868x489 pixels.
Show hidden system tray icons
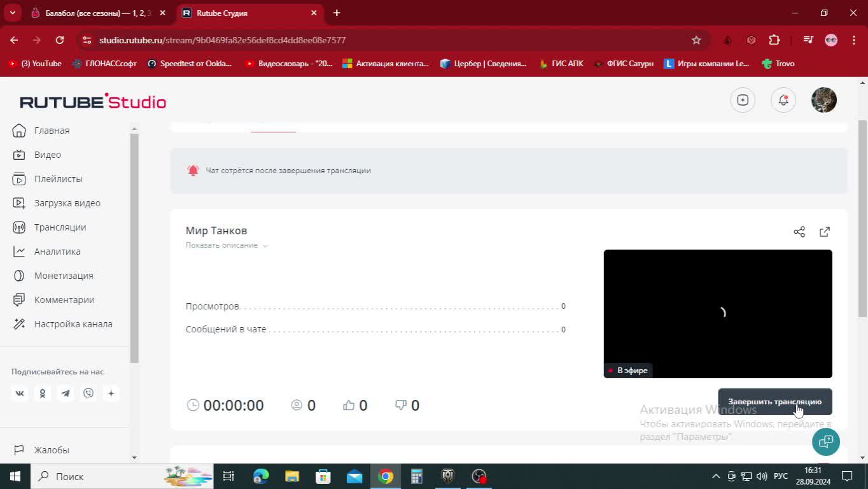coord(716,476)
